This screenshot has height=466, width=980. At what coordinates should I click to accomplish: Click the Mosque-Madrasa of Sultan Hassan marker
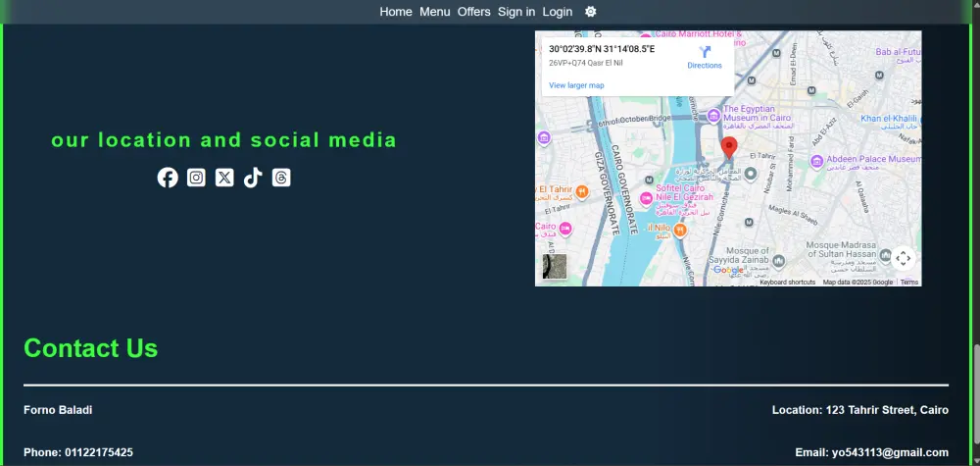[x=885, y=255]
